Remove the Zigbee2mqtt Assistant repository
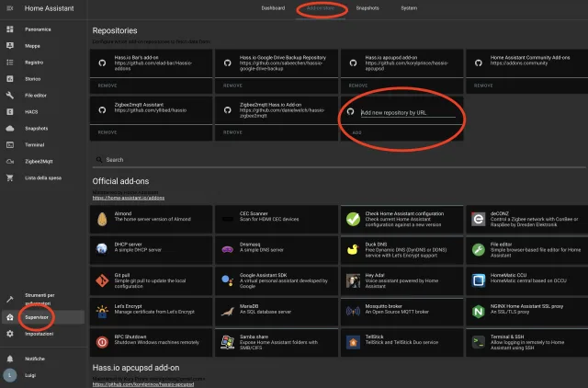 tap(107, 132)
